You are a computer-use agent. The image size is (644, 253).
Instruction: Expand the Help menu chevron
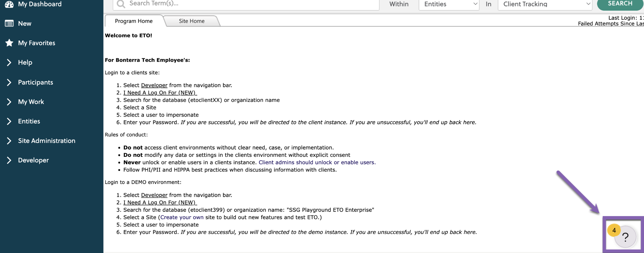pyautogui.click(x=9, y=62)
